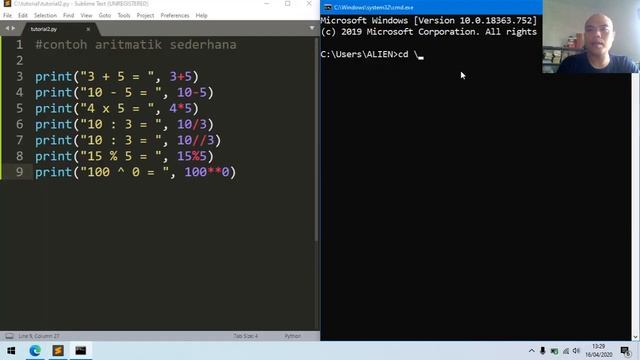Place cursor on the '10-5' expression
Screen dimensions: 640x360
coord(192,92)
